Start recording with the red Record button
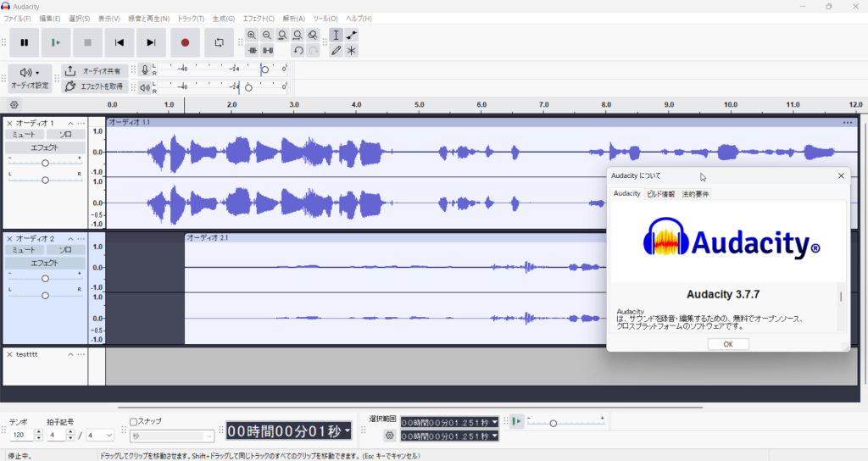Image resolution: width=868 pixels, height=461 pixels. pyautogui.click(x=185, y=42)
